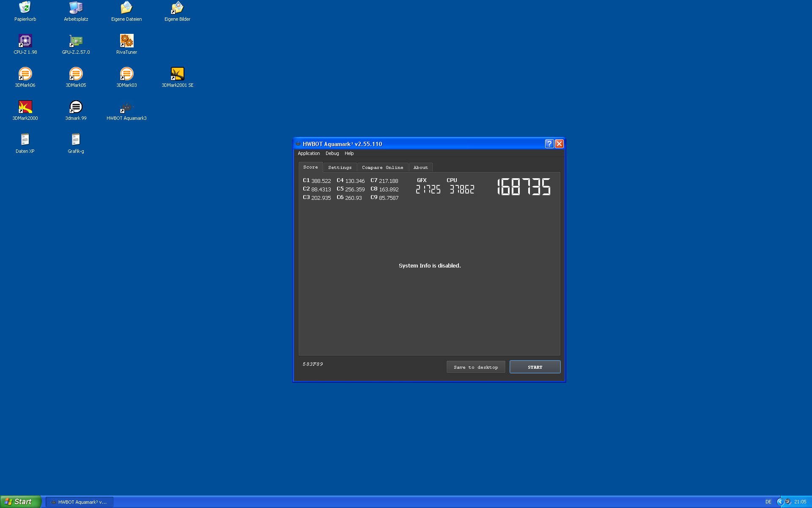Switch to the Score tab
The width and height of the screenshot is (812, 508).
[310, 167]
